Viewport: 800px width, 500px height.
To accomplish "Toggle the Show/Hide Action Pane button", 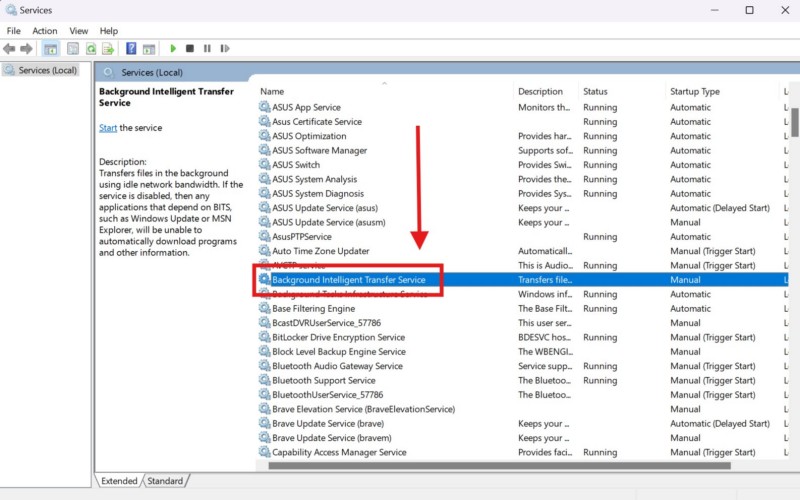I will 148,48.
